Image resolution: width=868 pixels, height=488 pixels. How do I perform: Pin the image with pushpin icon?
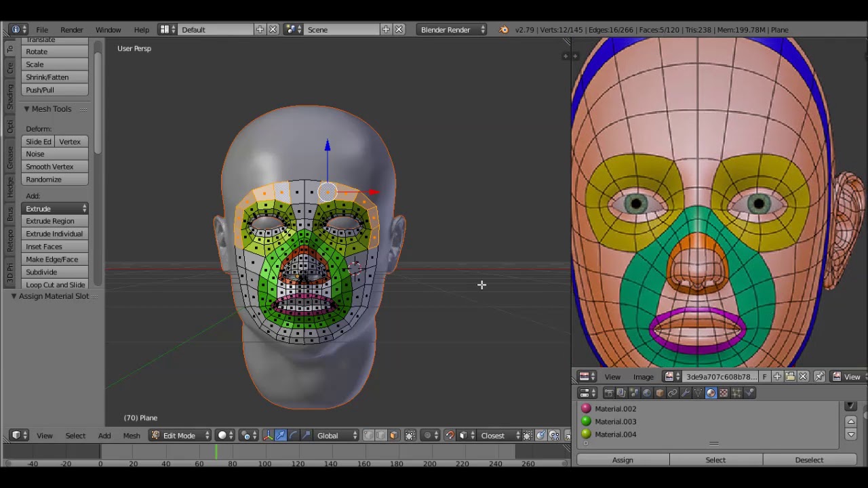(x=820, y=378)
